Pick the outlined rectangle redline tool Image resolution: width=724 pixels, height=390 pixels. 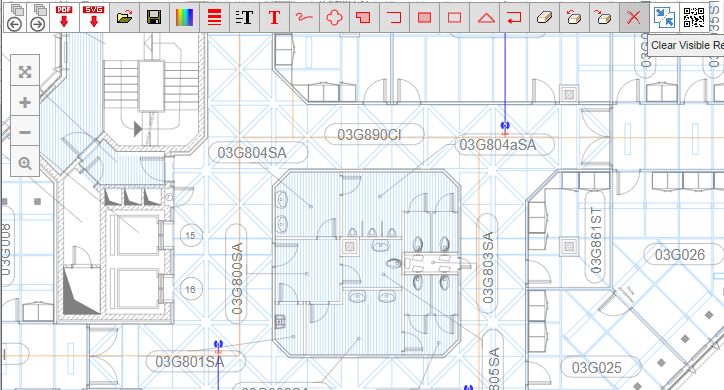click(x=454, y=17)
